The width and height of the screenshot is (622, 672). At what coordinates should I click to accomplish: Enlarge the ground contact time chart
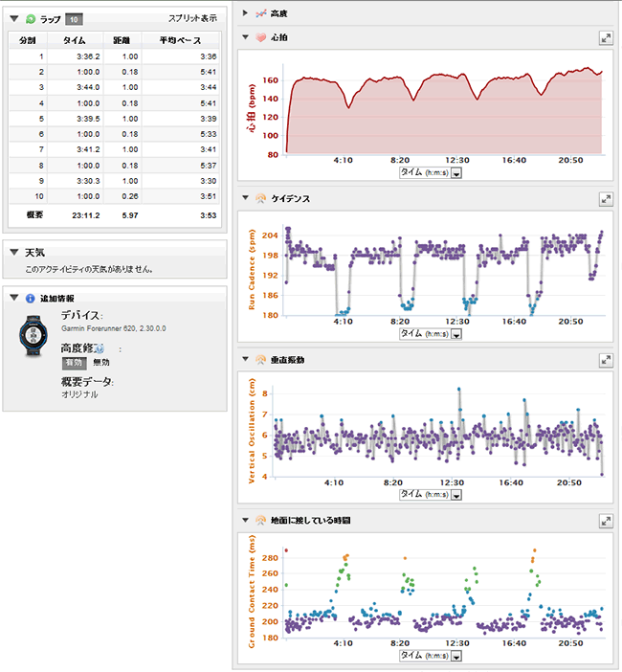tap(606, 520)
